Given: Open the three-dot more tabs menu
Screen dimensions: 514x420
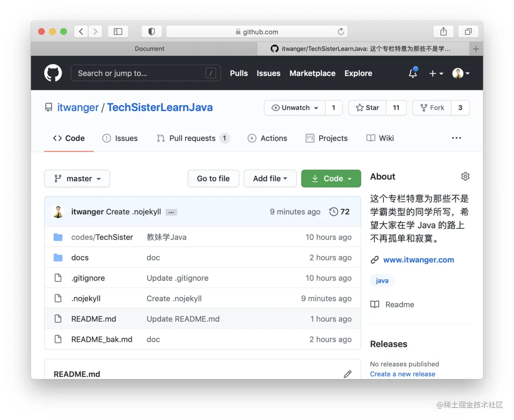Looking at the screenshot, I should click(x=456, y=138).
